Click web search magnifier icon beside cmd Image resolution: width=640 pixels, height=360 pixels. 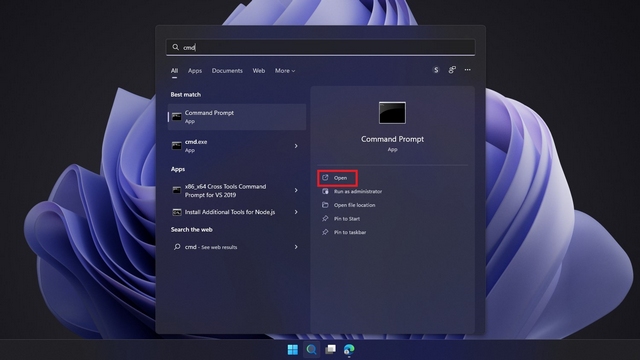177,247
